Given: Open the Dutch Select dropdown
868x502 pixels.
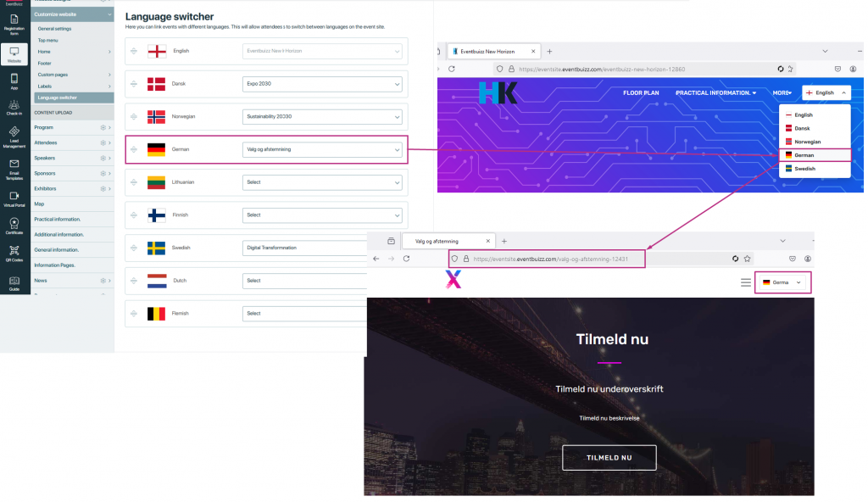Looking at the screenshot, I should click(305, 281).
